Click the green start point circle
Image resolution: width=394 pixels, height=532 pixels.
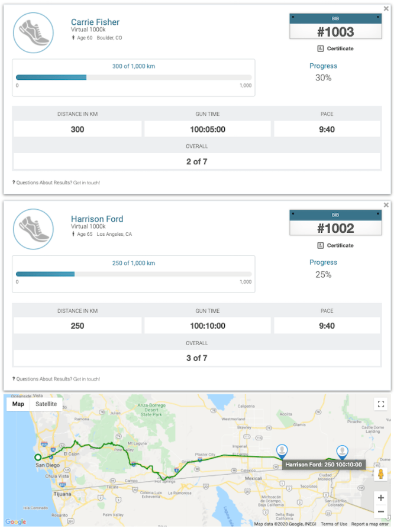pos(38,458)
